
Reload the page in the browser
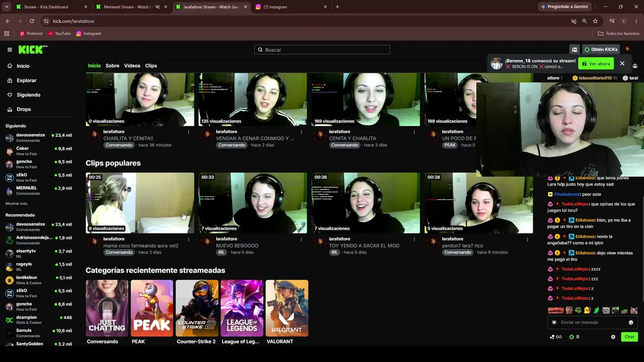(32, 21)
